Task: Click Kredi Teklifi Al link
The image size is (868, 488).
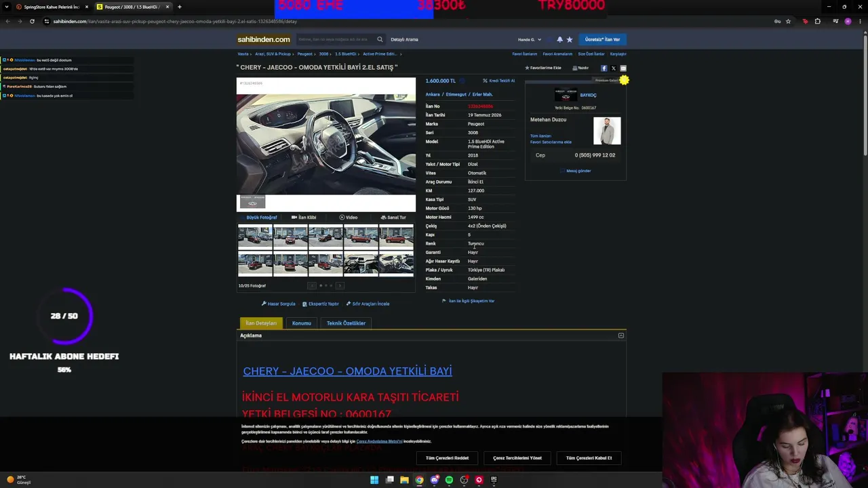Action: tap(498, 81)
